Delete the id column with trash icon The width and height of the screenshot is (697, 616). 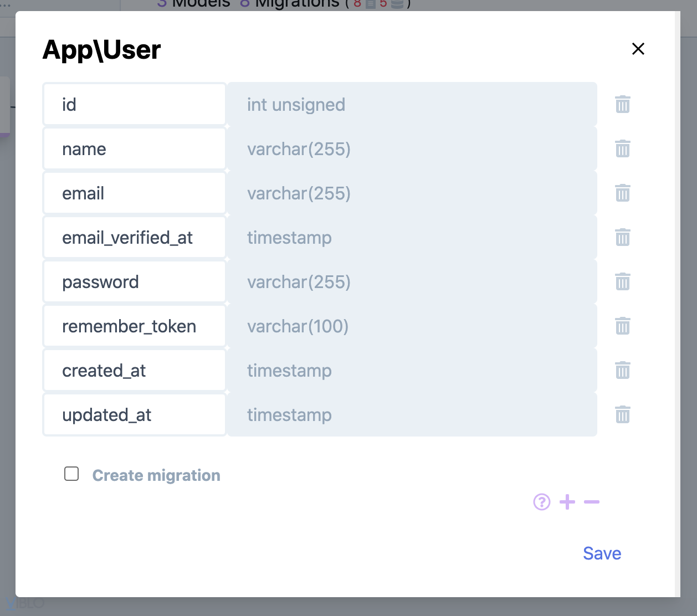coord(623,104)
